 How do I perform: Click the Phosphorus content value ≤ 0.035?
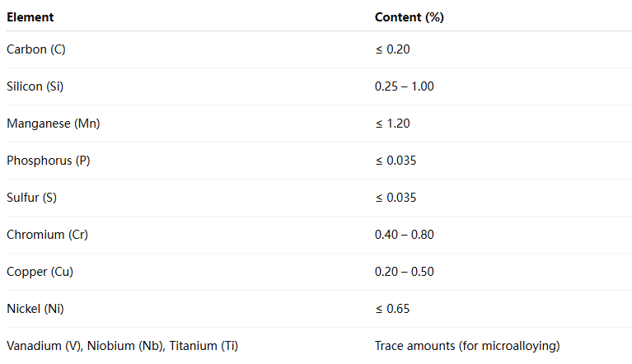[x=396, y=161]
